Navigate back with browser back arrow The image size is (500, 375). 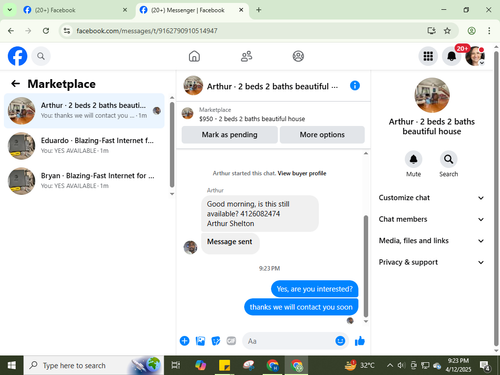tap(11, 31)
